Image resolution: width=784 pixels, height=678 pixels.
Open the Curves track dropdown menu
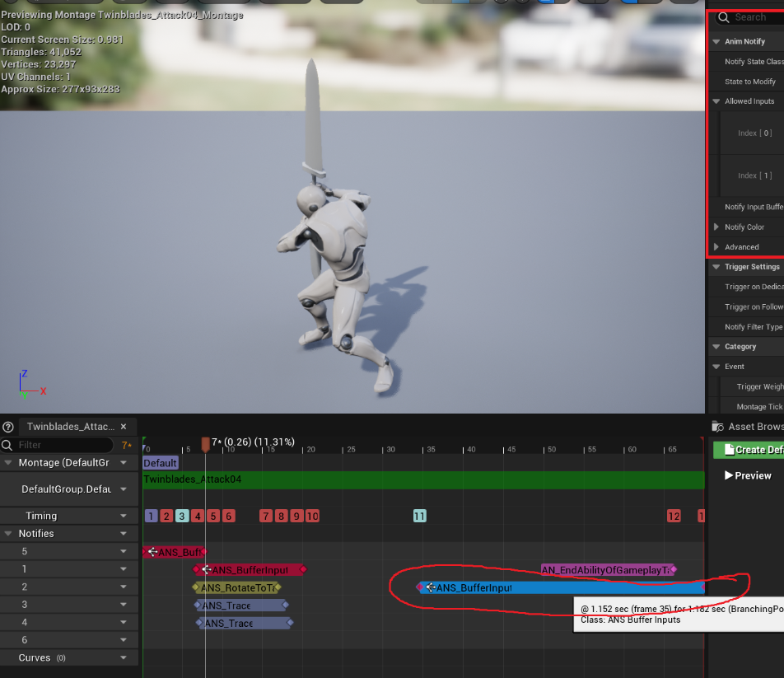point(124,658)
